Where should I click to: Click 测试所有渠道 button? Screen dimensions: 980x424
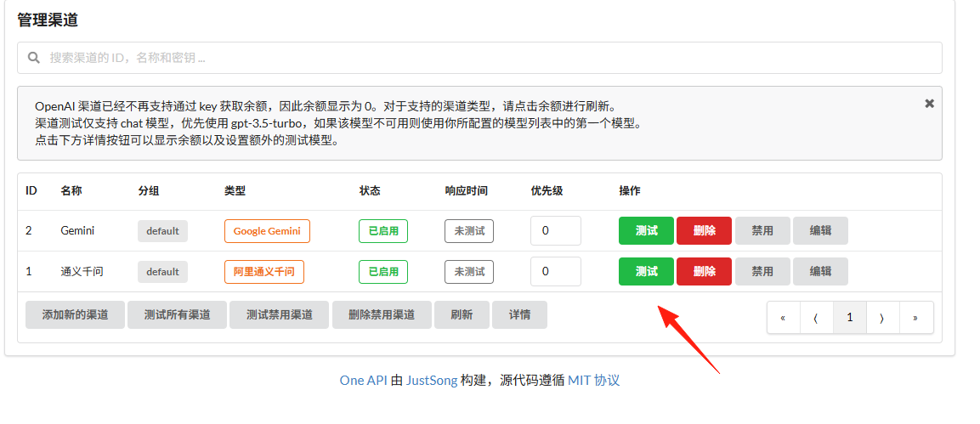[177, 314]
